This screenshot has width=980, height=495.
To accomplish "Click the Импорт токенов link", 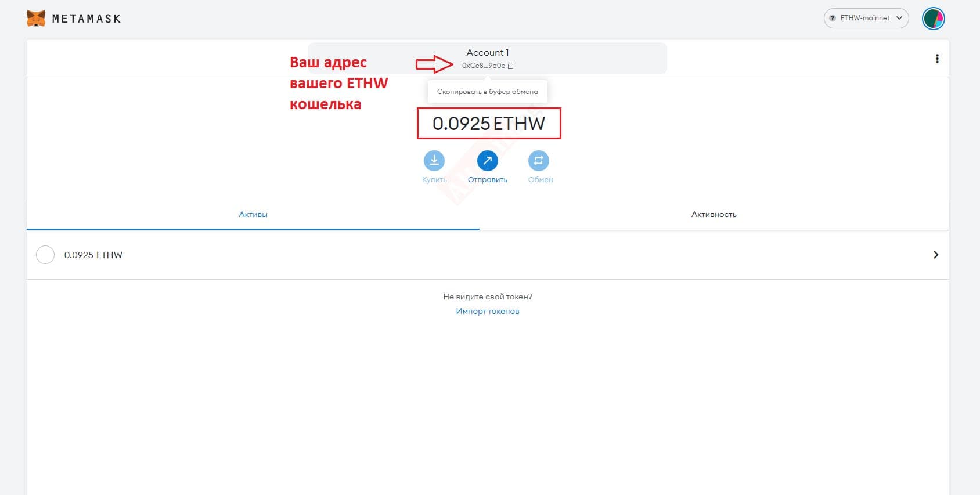I will point(488,312).
